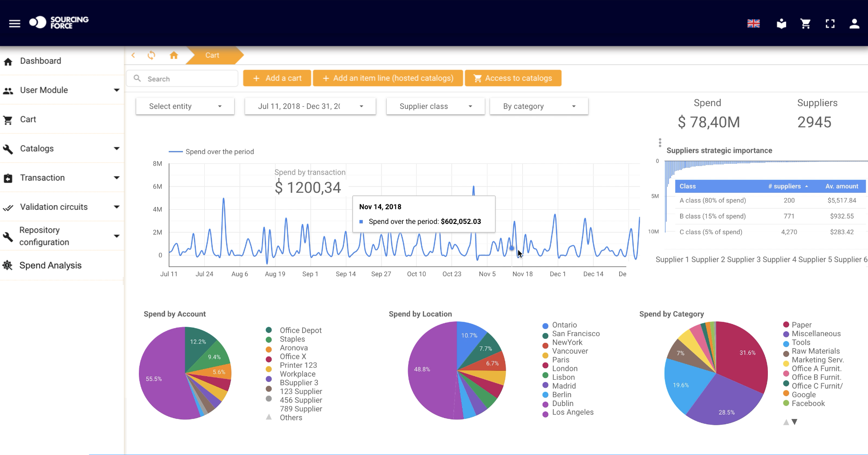Open the Supplier class dropdown
This screenshot has width=868, height=455.
coord(435,106)
